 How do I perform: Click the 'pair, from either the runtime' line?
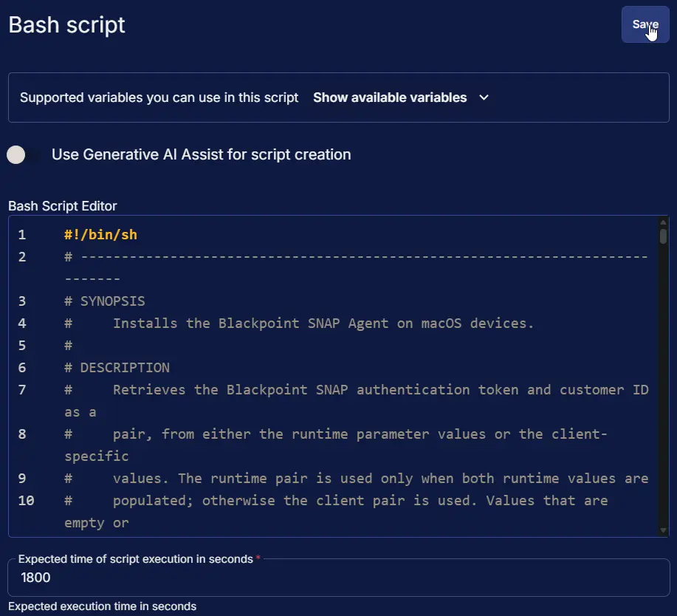pyautogui.click(x=336, y=445)
